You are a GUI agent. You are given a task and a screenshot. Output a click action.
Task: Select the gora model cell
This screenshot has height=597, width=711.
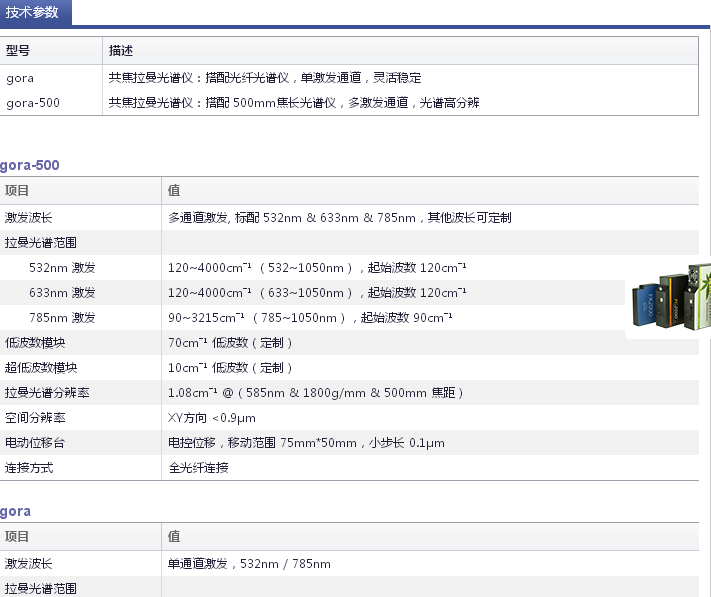pyautogui.click(x=20, y=77)
